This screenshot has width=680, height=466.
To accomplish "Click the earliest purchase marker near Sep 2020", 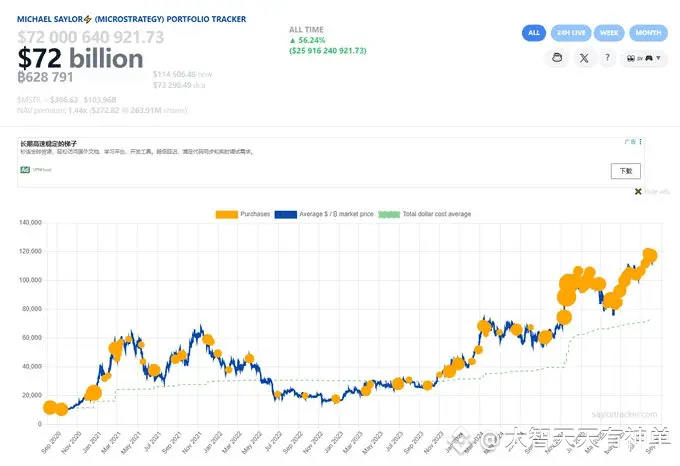I will point(50,407).
